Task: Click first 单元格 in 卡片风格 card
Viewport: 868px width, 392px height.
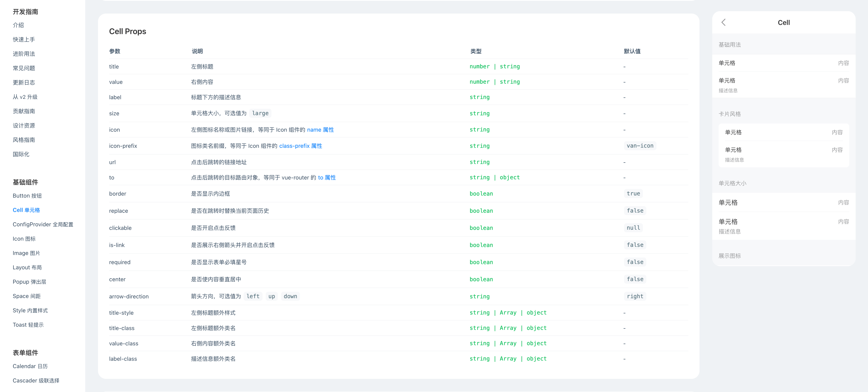Action: 783,132
